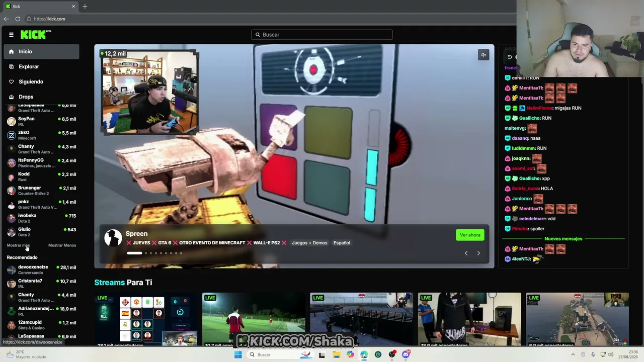The width and height of the screenshot is (644, 362).
Task: Open the Drops page
Action: tap(41, 97)
